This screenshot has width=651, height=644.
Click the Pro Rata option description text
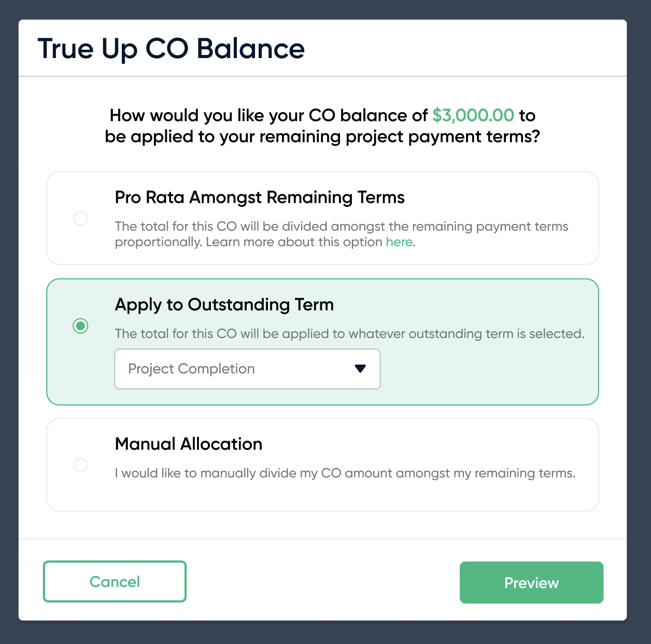click(341, 227)
